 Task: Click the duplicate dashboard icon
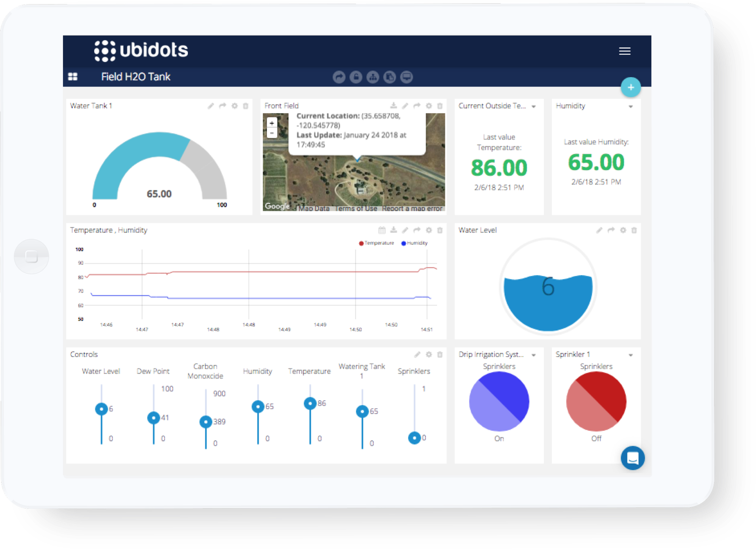(x=389, y=77)
